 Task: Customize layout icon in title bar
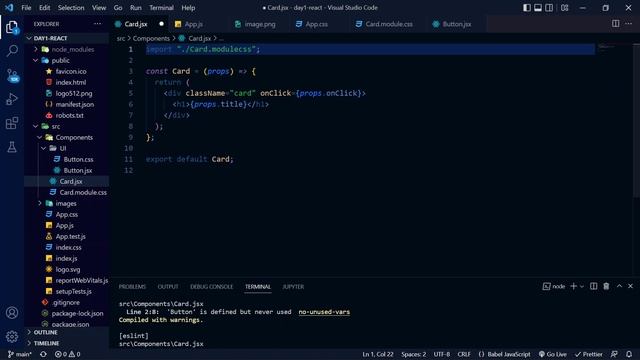[564, 8]
